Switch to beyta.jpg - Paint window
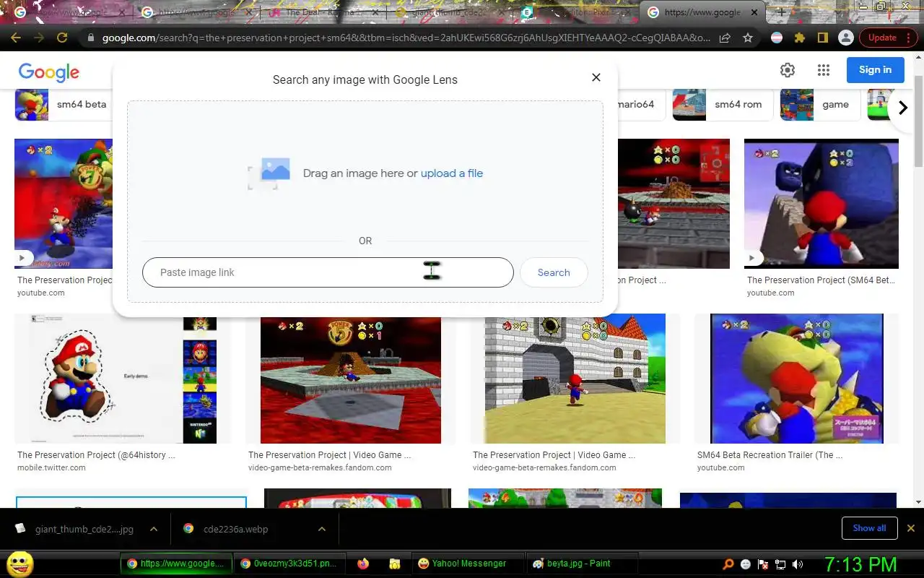 coord(582,564)
